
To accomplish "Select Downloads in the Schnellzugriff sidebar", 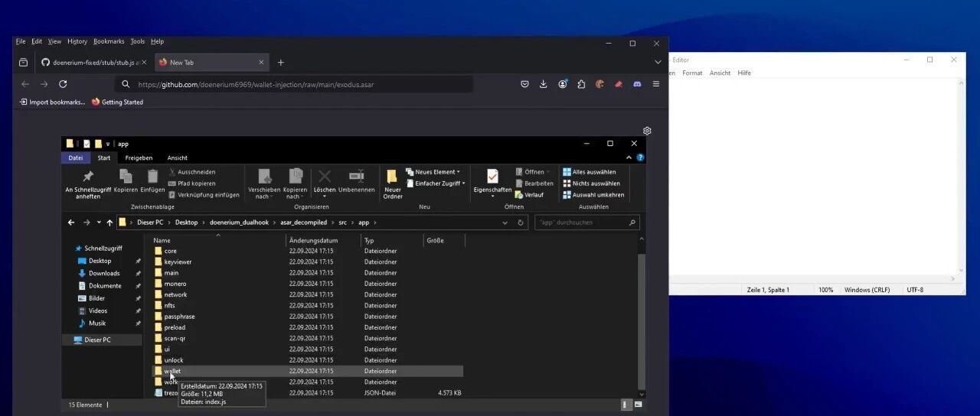I will point(104,273).
